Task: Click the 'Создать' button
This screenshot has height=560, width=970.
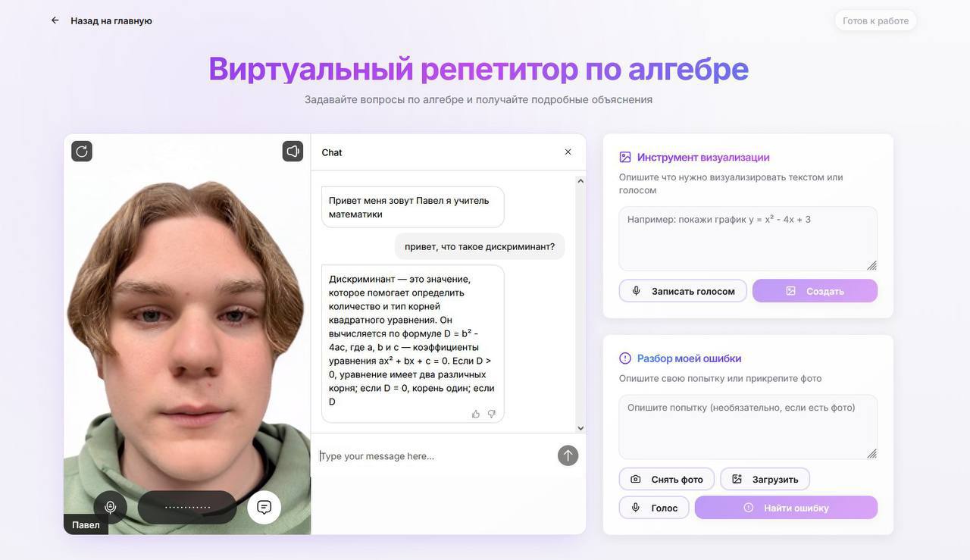Action: point(815,291)
